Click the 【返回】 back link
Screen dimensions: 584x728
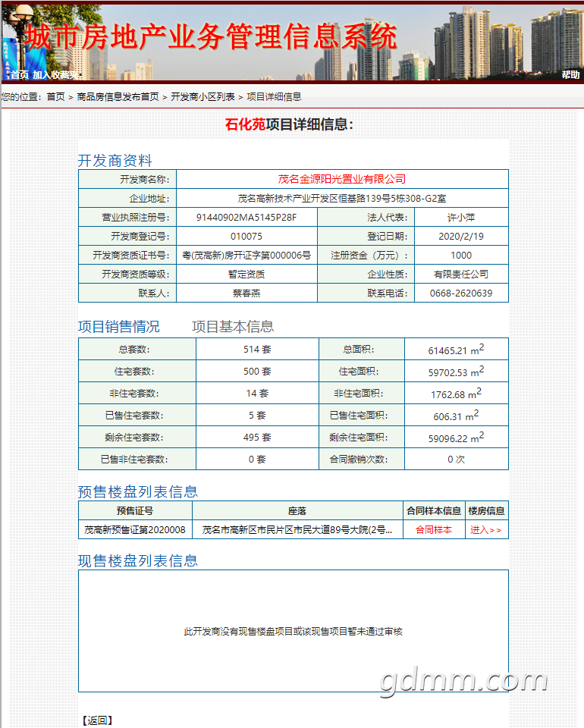pyautogui.click(x=98, y=720)
